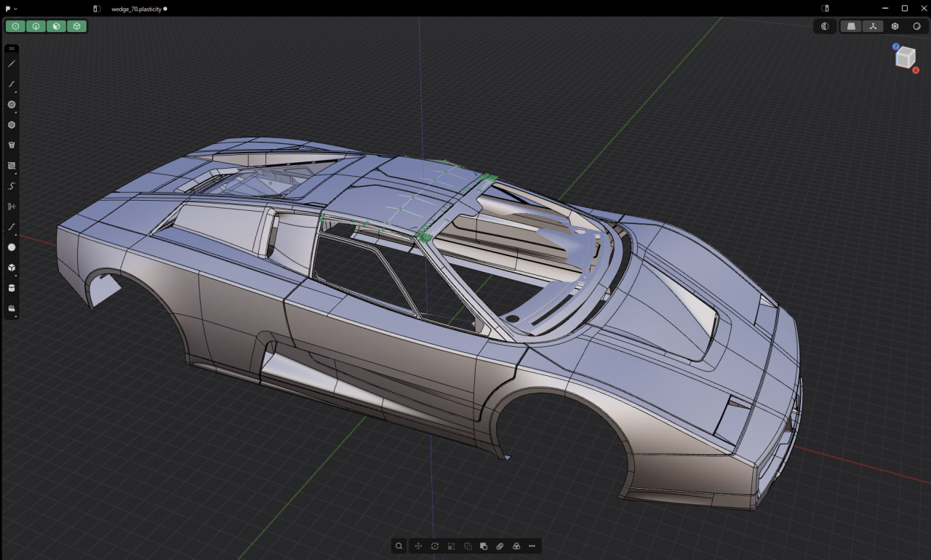931x560 pixels.
Task: Select the Box tool
Action: point(12,268)
